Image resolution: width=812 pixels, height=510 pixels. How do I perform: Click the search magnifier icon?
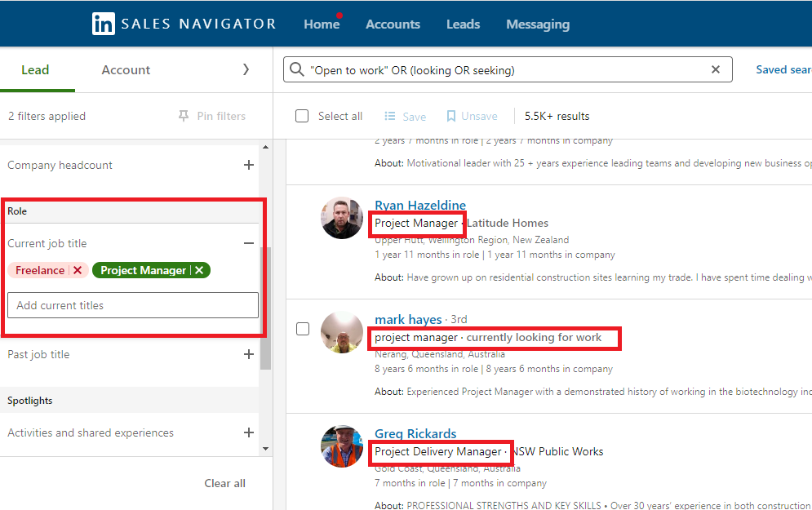tap(297, 69)
